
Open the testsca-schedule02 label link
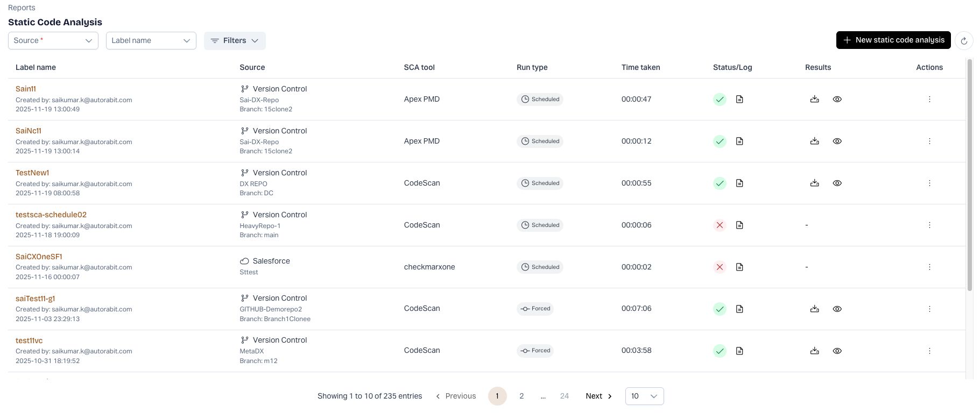coord(51,215)
